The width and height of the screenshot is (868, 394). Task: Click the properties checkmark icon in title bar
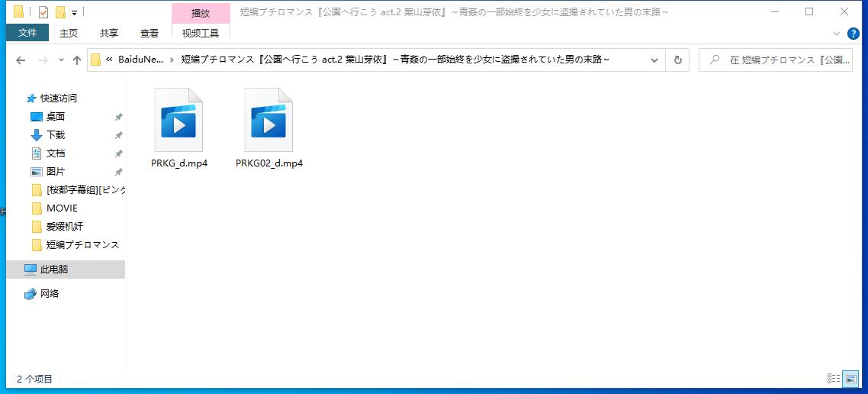coord(43,11)
